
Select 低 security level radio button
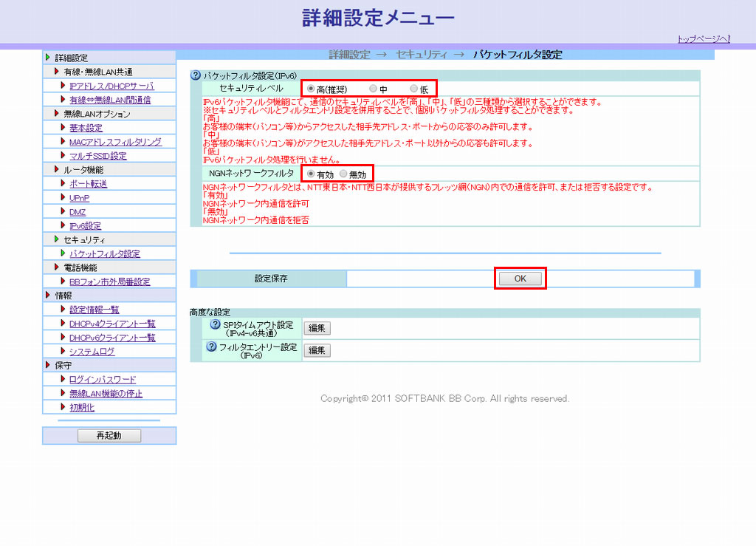click(413, 89)
